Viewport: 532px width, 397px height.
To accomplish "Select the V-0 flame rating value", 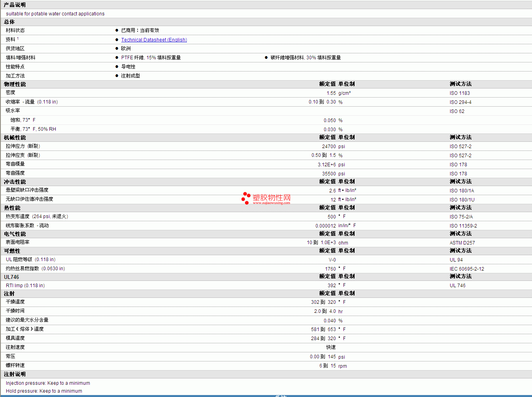I will tap(332, 260).
